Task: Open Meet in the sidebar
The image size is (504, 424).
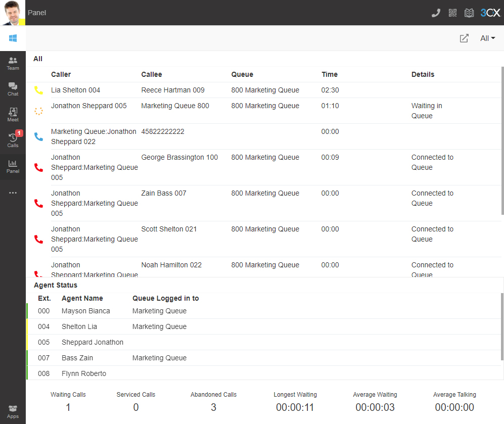Action: pyautogui.click(x=13, y=115)
